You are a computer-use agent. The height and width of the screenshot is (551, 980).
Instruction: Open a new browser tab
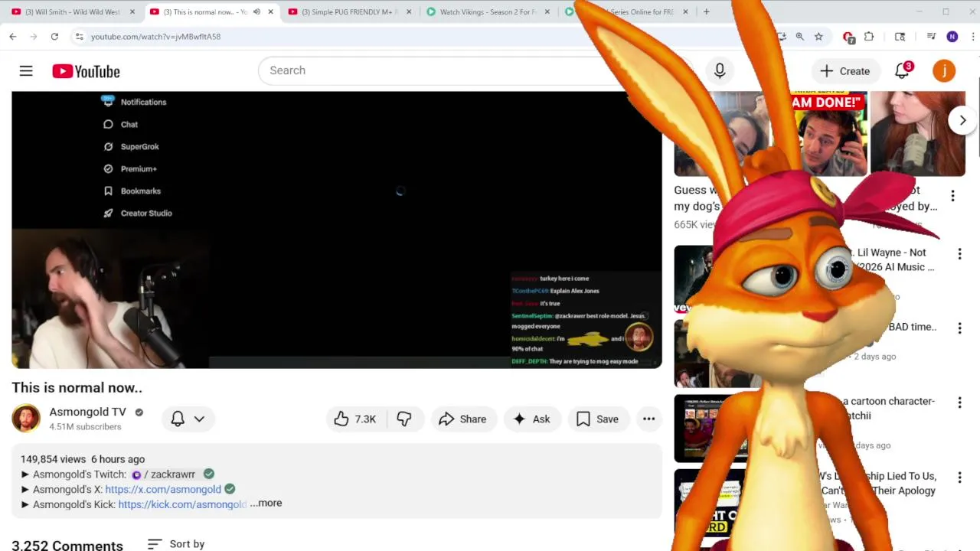[706, 11]
